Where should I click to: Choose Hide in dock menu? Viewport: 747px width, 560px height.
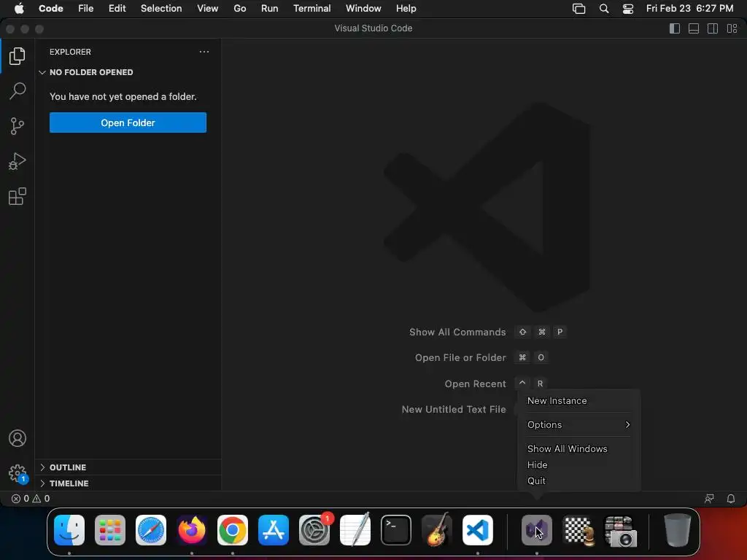pyautogui.click(x=578, y=464)
